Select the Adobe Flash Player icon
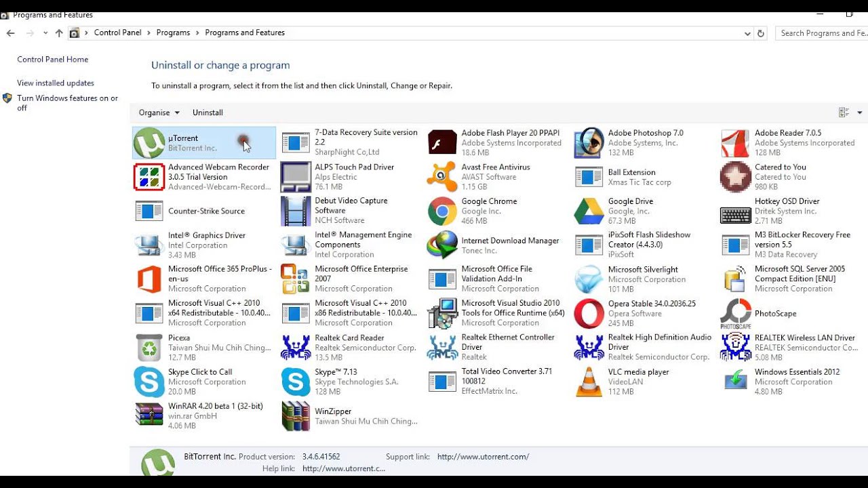 click(442, 143)
